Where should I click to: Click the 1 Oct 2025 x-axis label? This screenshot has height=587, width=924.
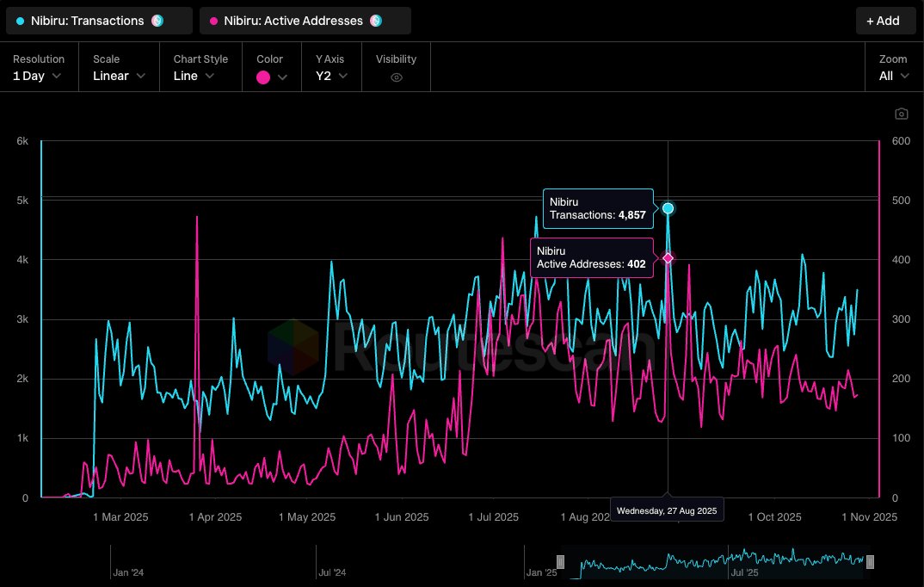(x=775, y=517)
